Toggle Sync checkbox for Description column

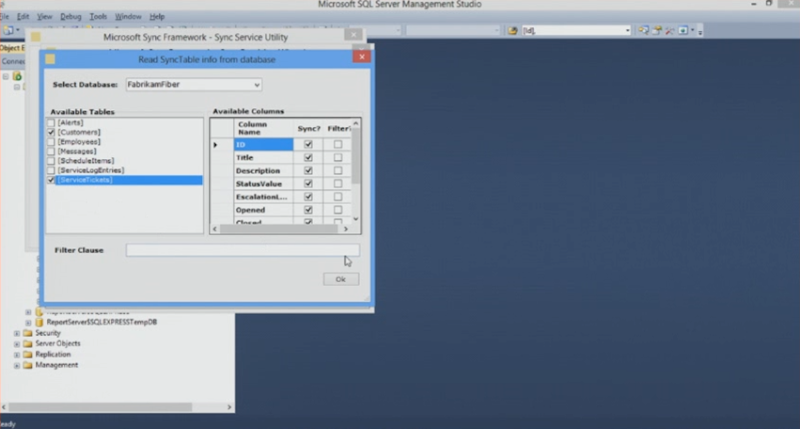coord(308,170)
